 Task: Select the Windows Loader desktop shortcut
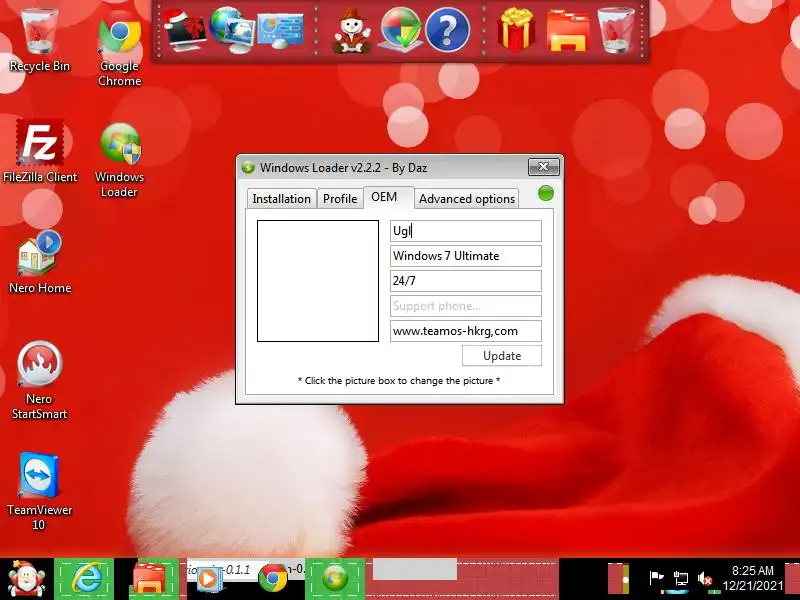coord(119,161)
